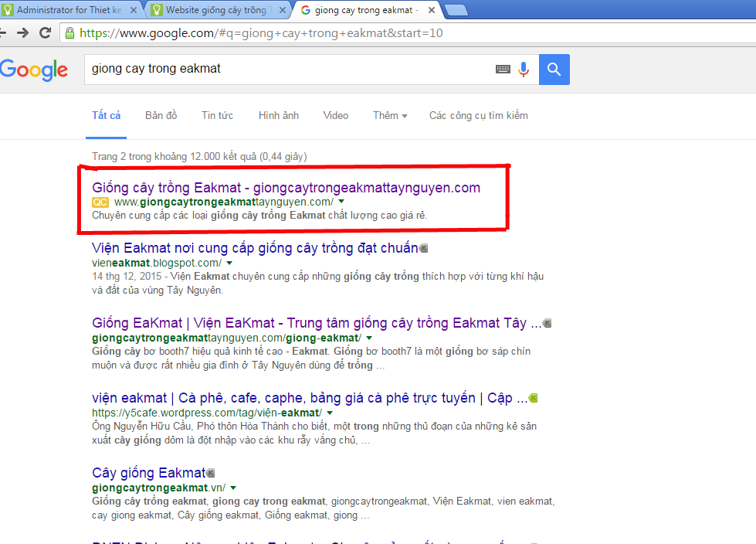
Task: Switch to 'Administrator for Thiet ke' browser tab
Action: 69,10
